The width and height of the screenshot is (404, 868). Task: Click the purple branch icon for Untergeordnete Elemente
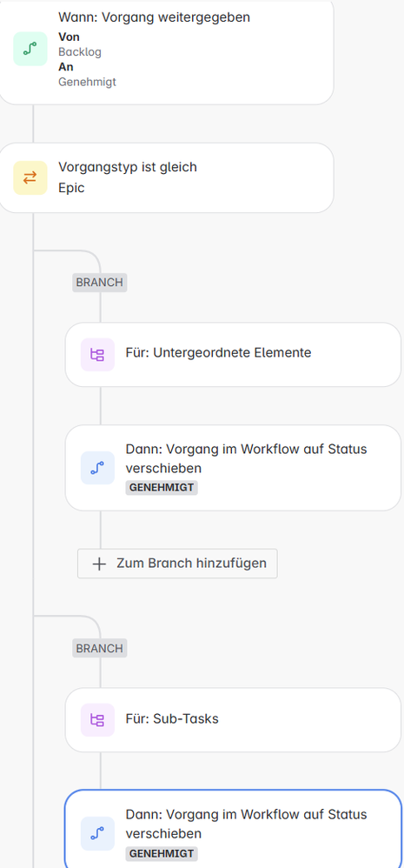click(97, 354)
